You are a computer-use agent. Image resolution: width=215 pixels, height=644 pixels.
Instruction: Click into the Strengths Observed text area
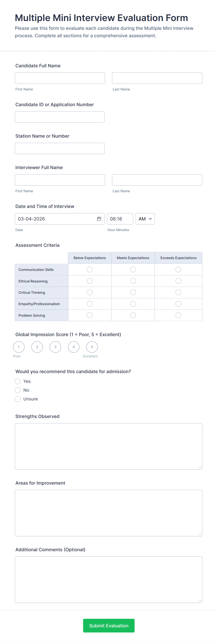[109, 446]
